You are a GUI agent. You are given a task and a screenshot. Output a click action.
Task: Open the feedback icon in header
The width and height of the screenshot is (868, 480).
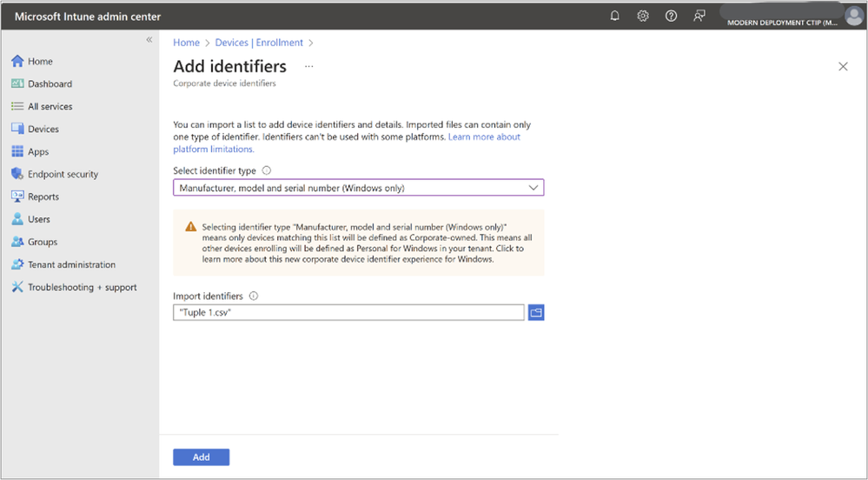[699, 16]
